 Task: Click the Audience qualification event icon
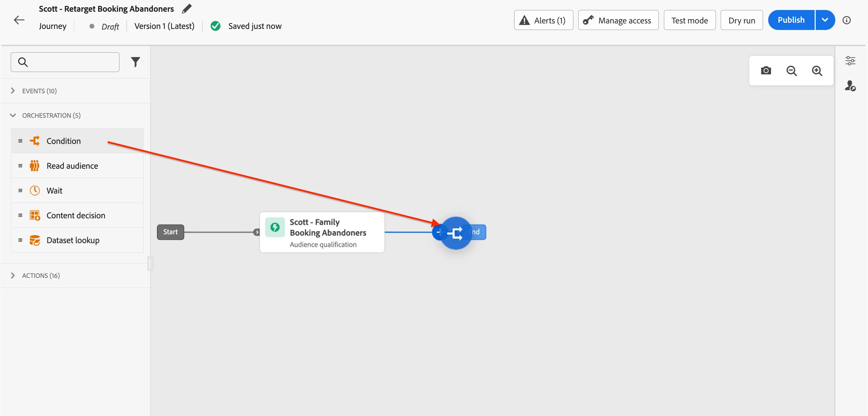(x=275, y=227)
